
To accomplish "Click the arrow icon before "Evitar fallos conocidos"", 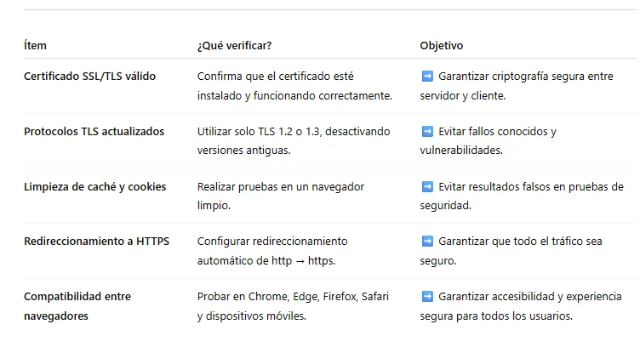I will coord(427,132).
